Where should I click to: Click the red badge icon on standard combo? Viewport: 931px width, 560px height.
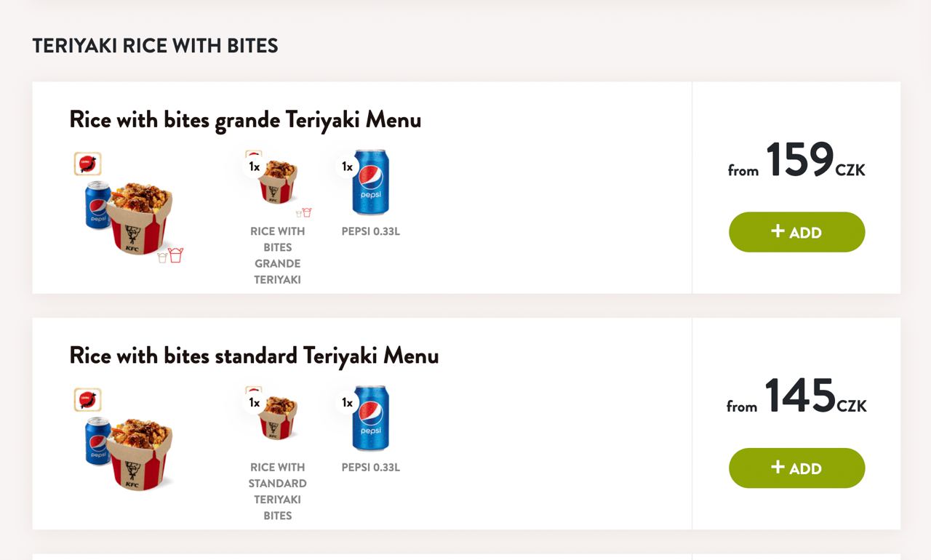point(87,399)
